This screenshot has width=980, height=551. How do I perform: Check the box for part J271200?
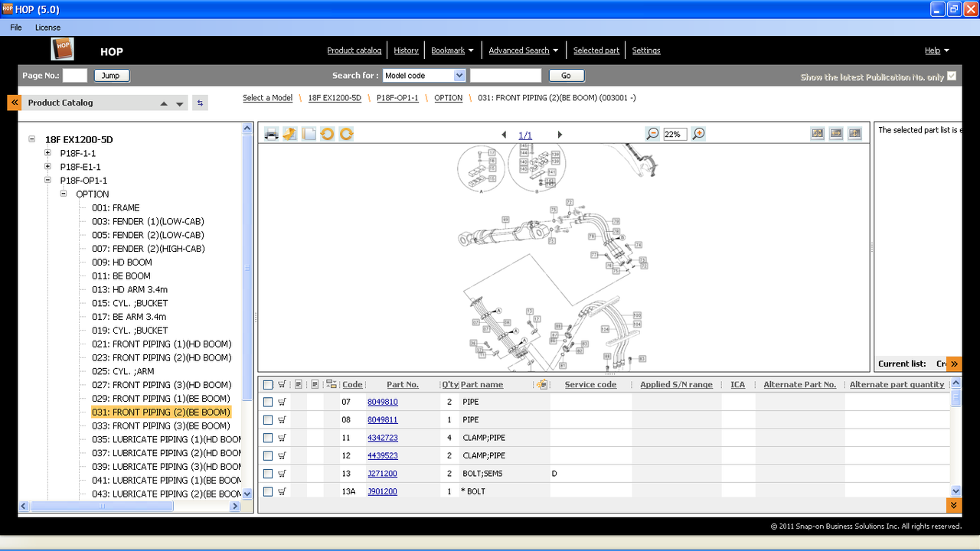click(x=268, y=474)
